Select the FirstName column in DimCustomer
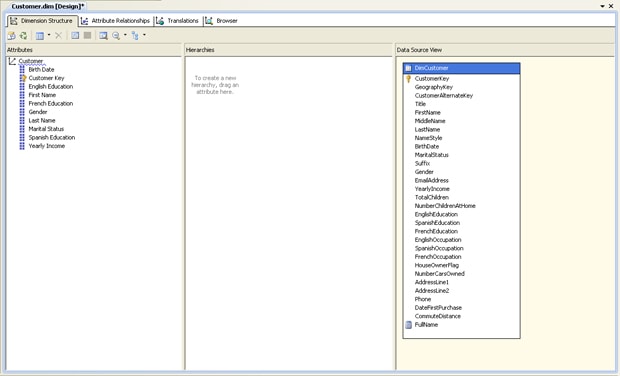Image resolution: width=620 pixels, height=376 pixels. (427, 113)
